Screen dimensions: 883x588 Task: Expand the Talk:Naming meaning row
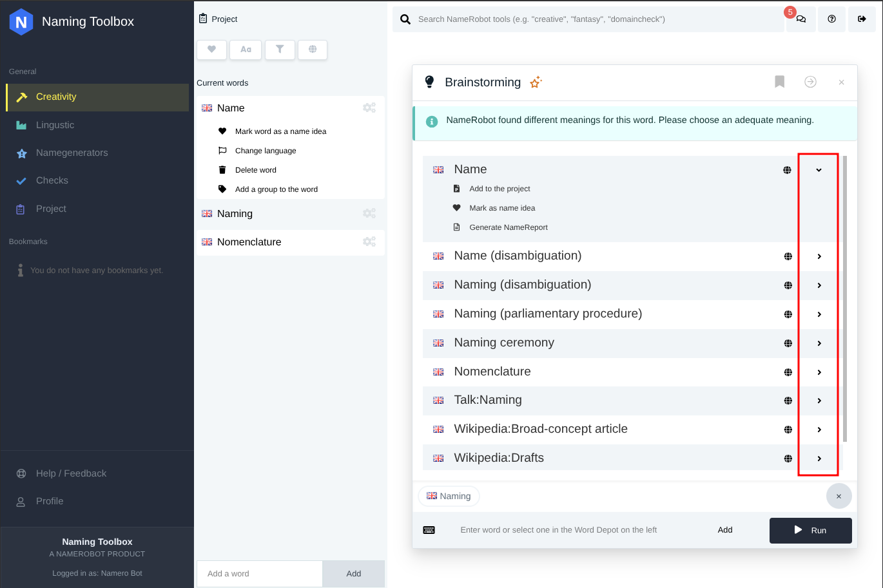[x=819, y=401]
